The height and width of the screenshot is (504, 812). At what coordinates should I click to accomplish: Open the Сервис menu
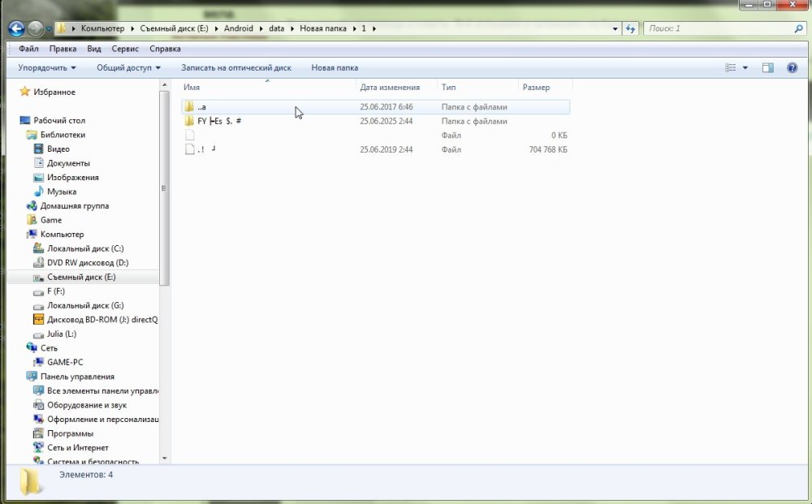coord(124,49)
